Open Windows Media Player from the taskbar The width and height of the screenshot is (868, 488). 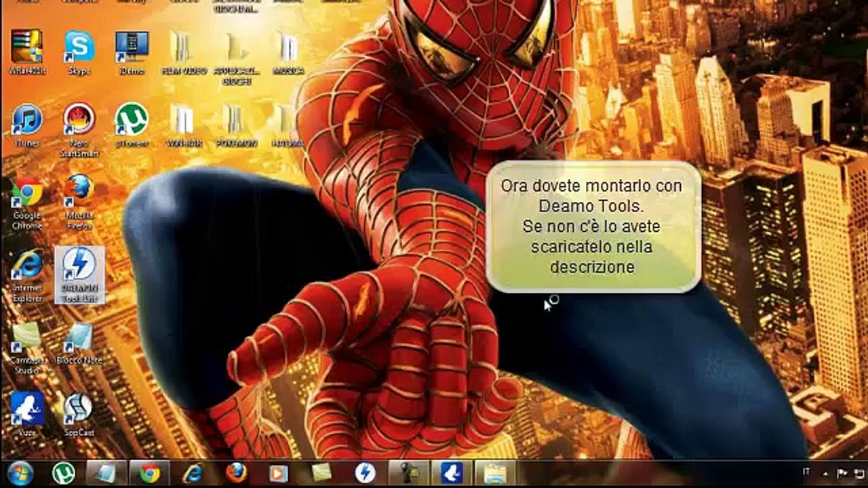[279, 472]
